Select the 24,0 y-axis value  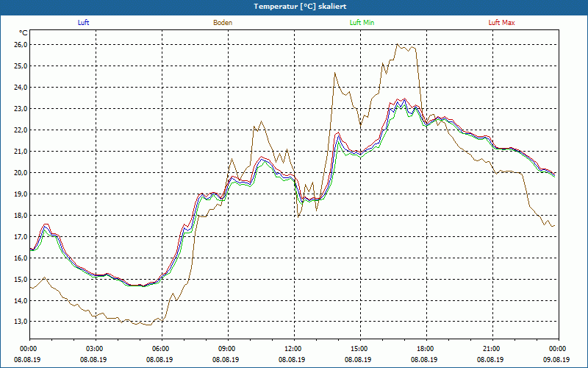pyautogui.click(x=21, y=88)
